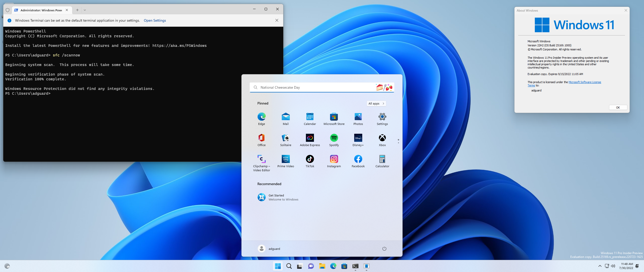Click cheesecake search highlight icon
The image size is (644, 272).
[384, 87]
